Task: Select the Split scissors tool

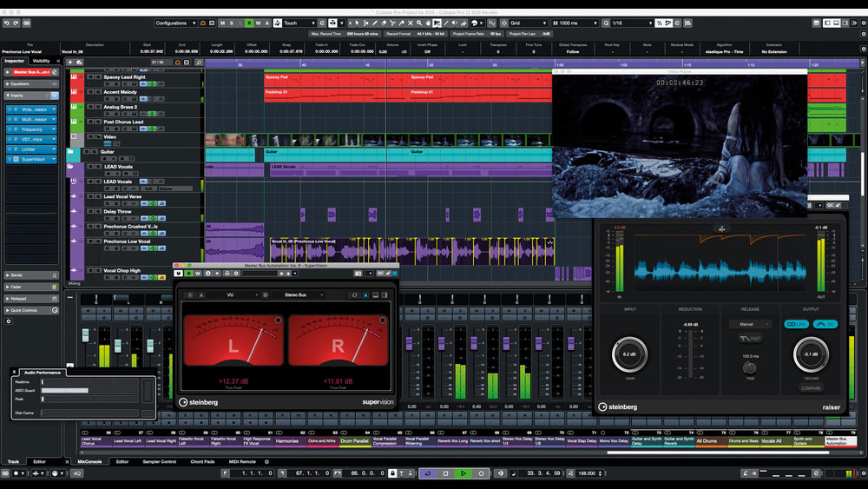Action: coord(392,23)
